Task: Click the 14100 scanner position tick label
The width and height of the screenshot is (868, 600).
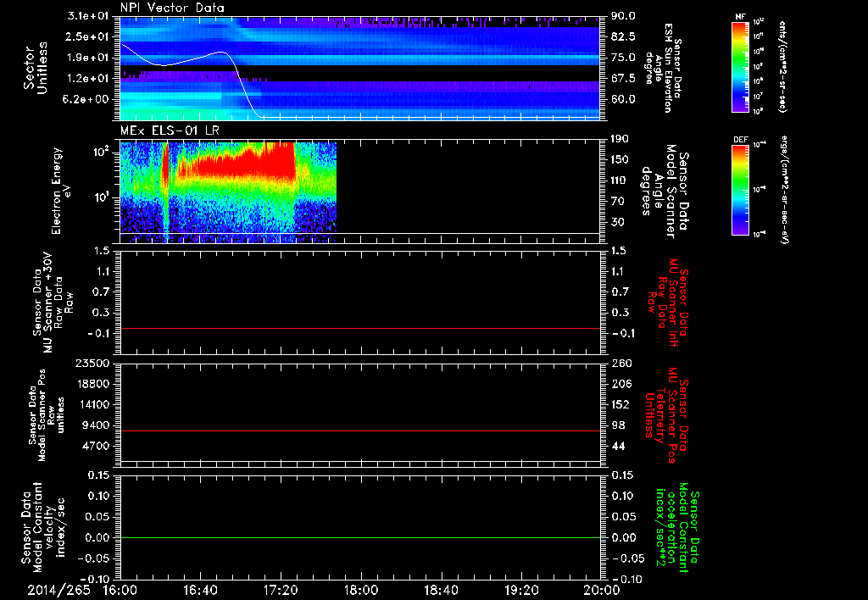Action: pos(92,404)
